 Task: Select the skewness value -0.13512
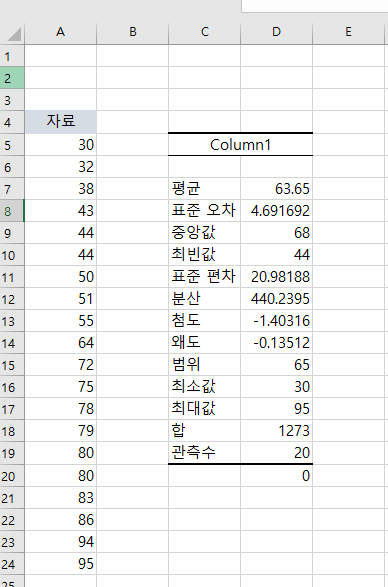click(276, 343)
